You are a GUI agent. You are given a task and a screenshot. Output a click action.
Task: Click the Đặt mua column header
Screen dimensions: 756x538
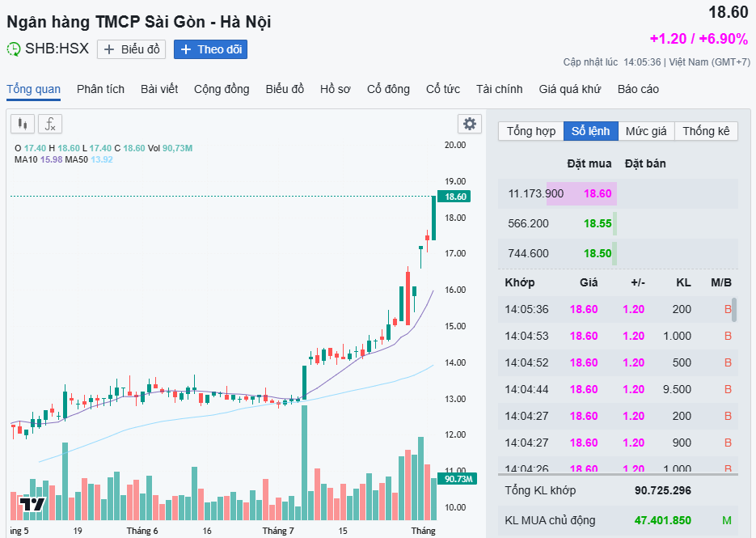[x=589, y=163]
